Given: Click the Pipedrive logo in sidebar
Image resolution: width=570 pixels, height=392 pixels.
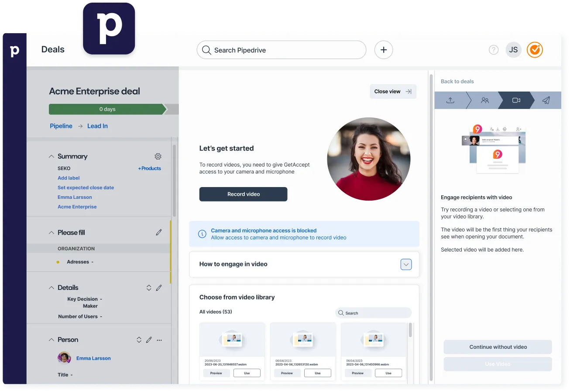Looking at the screenshot, I should pos(14,51).
